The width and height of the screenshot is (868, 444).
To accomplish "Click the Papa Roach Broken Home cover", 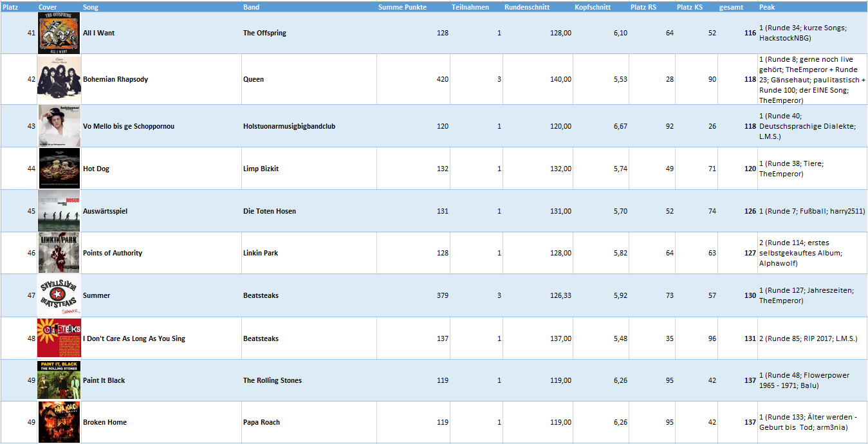I will click(x=59, y=422).
